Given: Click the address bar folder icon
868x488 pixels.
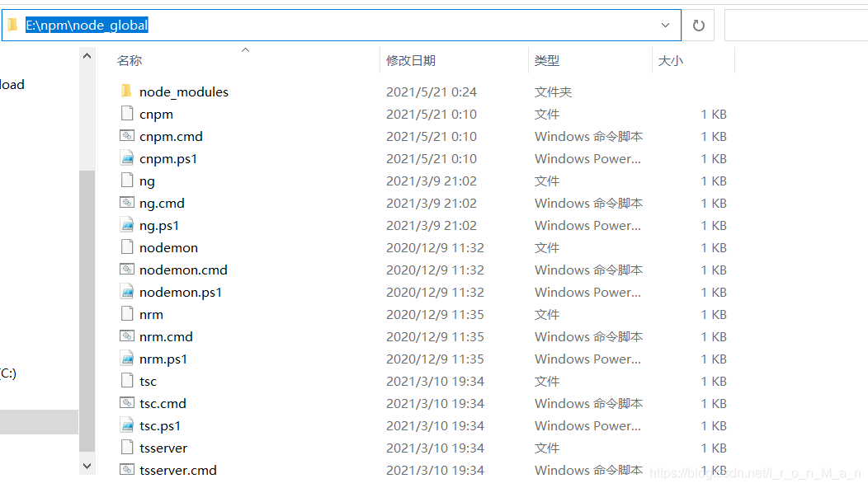Looking at the screenshot, I should coord(12,25).
